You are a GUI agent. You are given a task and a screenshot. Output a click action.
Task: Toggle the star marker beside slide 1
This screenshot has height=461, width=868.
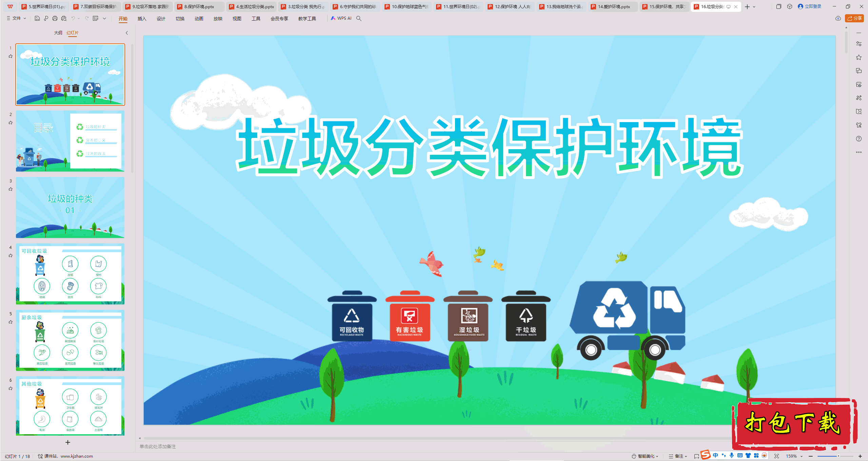coord(11,56)
